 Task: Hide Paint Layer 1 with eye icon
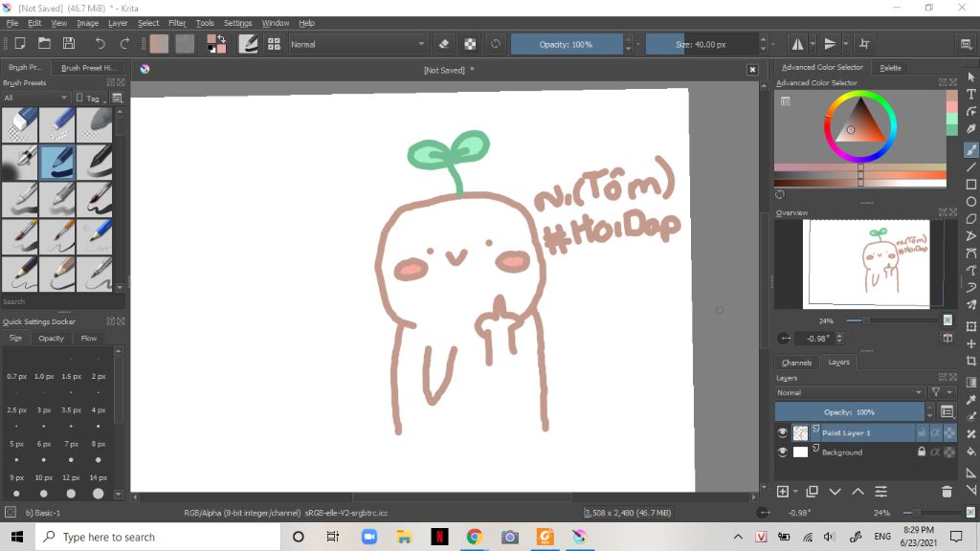pyautogui.click(x=782, y=432)
